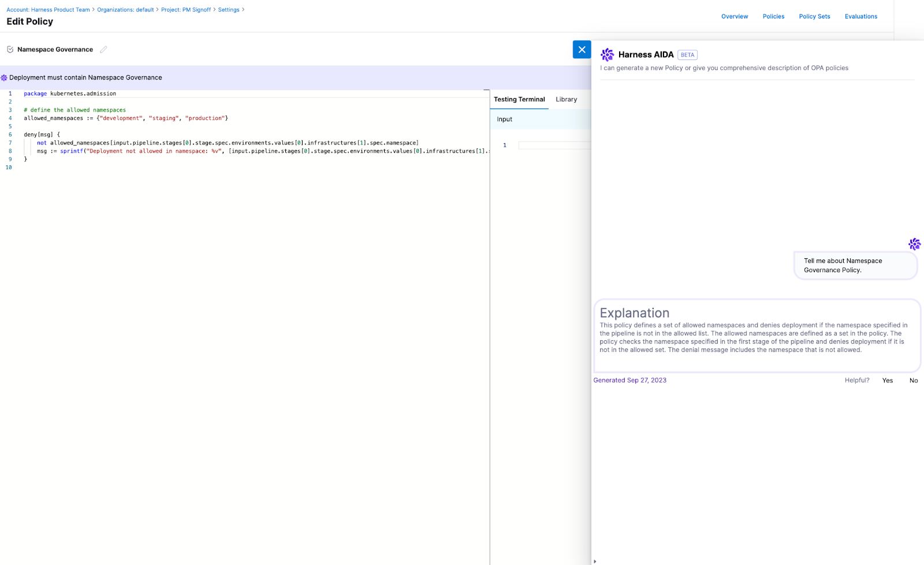Answer No to the Helpful prompt
Viewport: 924px width, 565px height.
tap(913, 381)
